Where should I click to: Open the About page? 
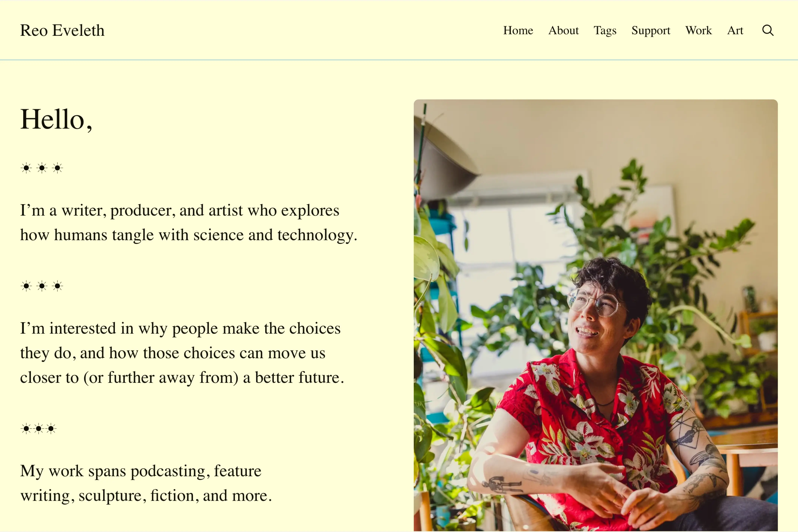coord(563,30)
